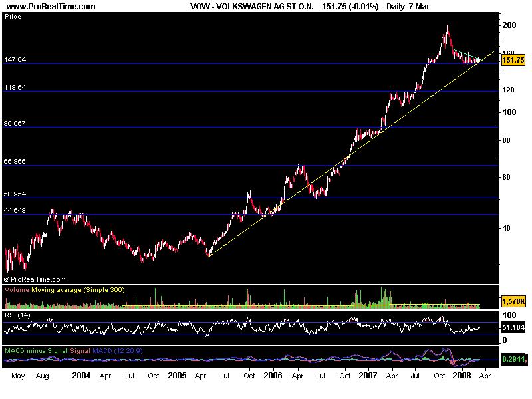The width and height of the screenshot is (532, 399).
Task: Click the yellow 151.75 current price tag
Action: (513, 60)
